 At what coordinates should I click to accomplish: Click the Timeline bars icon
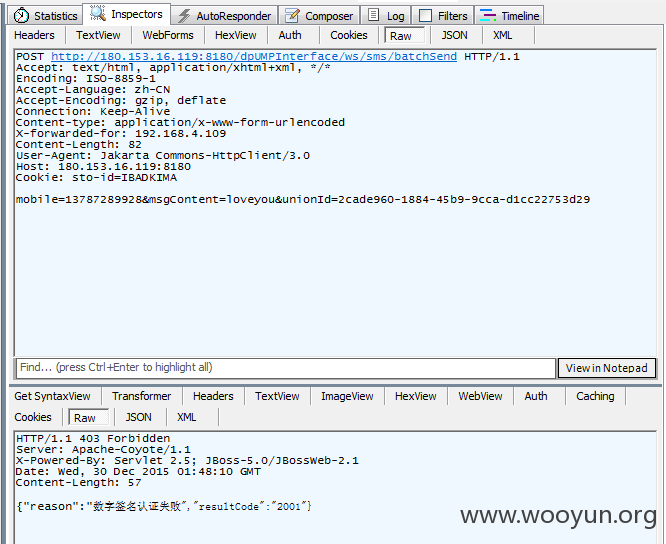tap(488, 16)
